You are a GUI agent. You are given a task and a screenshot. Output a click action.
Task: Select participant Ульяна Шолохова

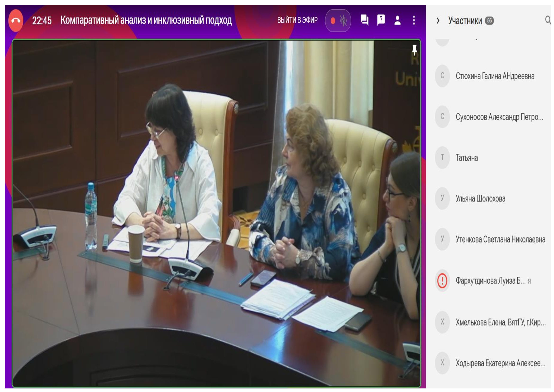[x=480, y=199]
